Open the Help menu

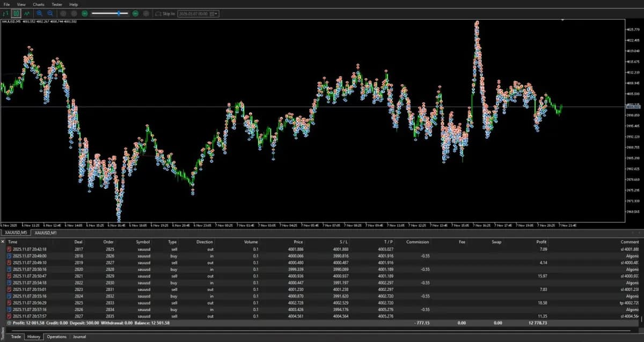click(74, 4)
